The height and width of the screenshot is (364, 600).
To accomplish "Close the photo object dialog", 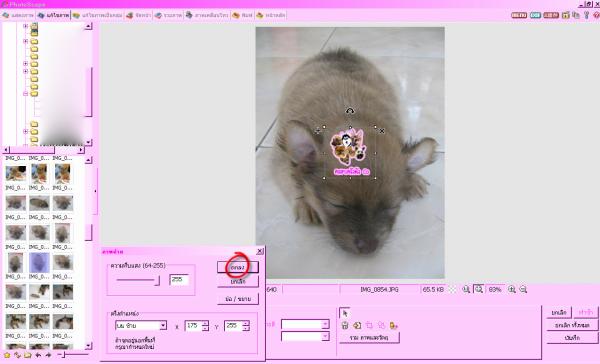I will (x=259, y=251).
